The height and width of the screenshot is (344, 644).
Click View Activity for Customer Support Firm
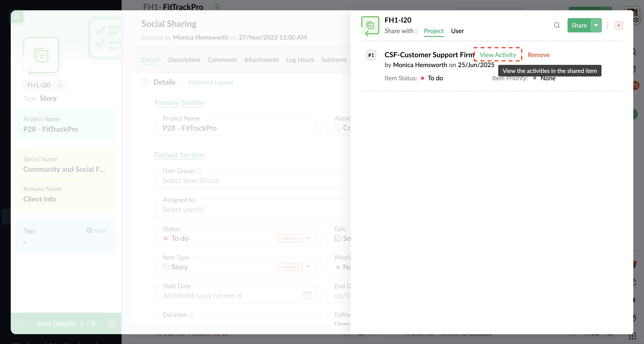pyautogui.click(x=498, y=55)
